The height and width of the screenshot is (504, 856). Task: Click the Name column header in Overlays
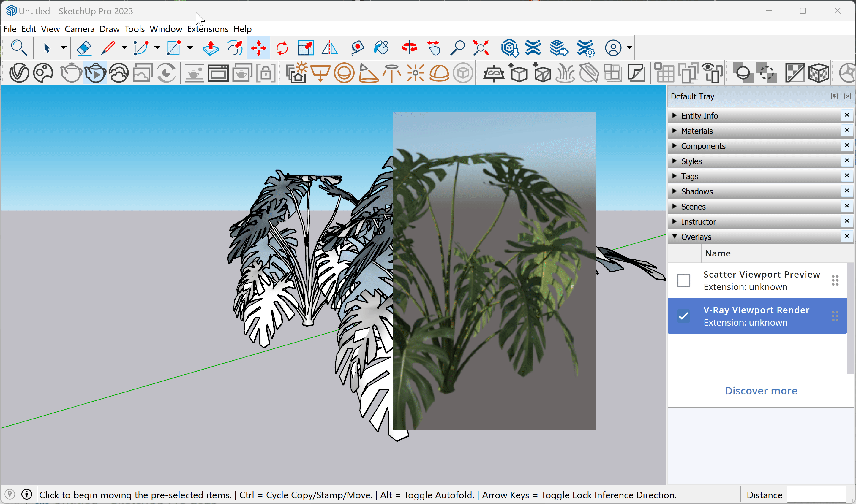[761, 253]
